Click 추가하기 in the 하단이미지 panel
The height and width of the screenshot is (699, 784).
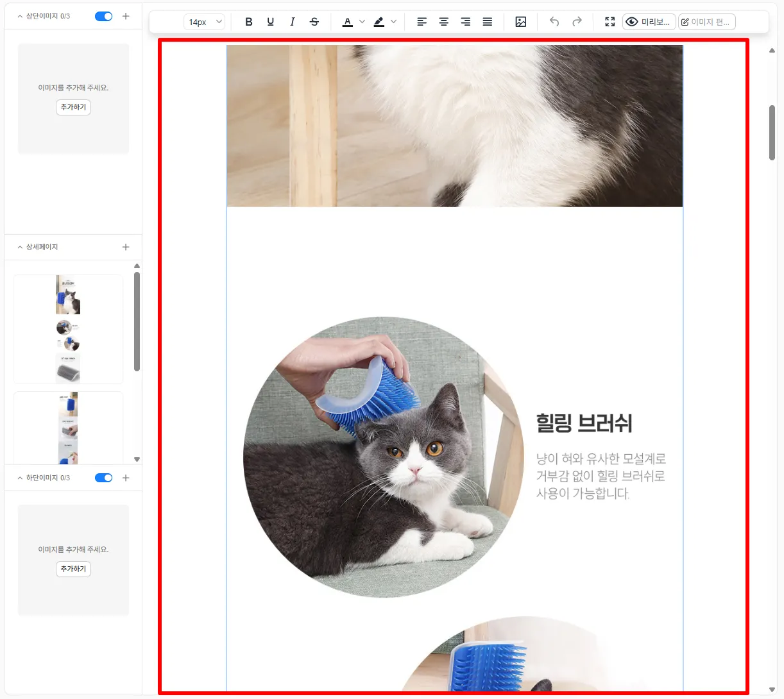[73, 569]
